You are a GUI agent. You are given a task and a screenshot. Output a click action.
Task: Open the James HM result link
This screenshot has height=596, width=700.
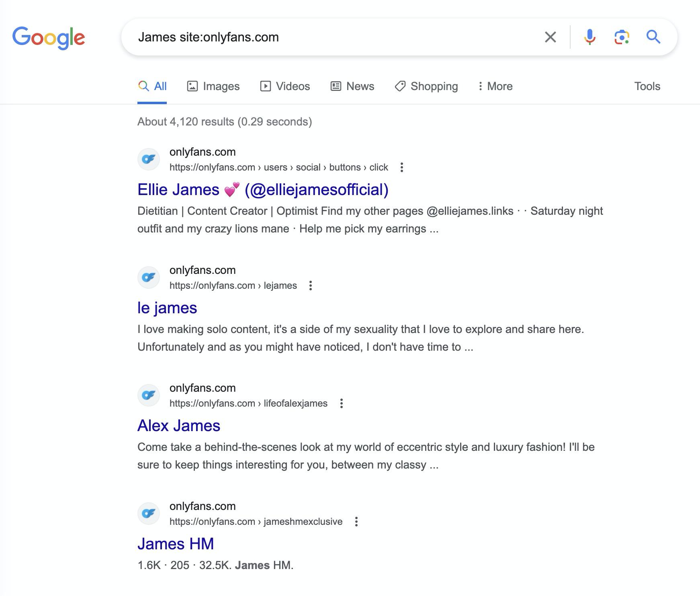coord(176,544)
